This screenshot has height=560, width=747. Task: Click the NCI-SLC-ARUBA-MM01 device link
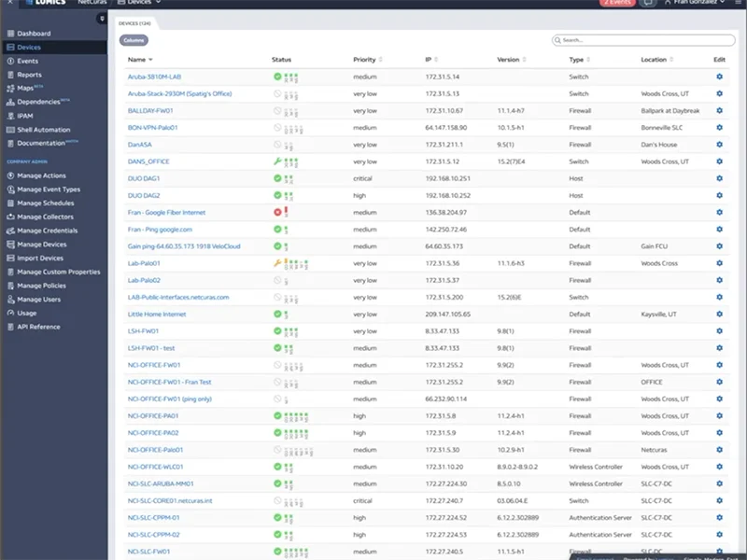coord(161,483)
